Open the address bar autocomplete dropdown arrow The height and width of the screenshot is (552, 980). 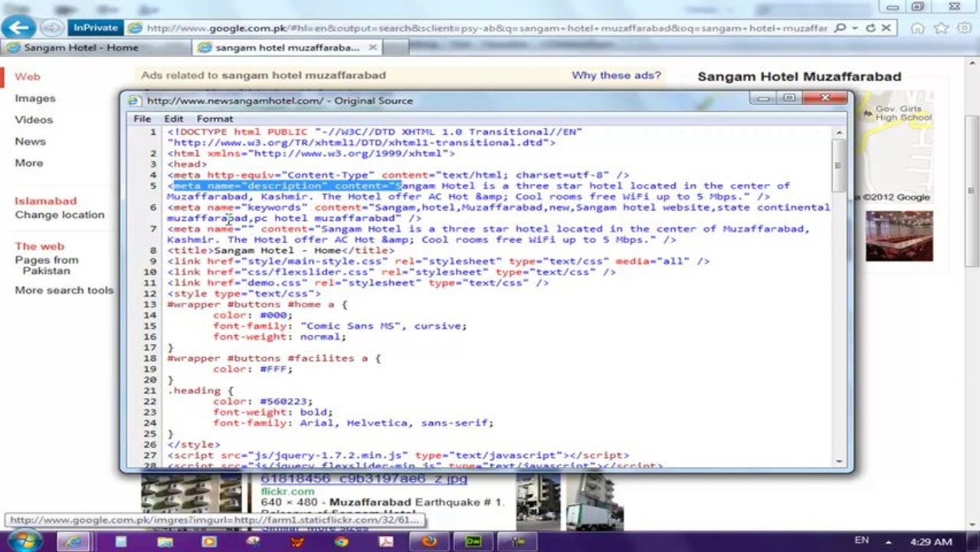854,28
